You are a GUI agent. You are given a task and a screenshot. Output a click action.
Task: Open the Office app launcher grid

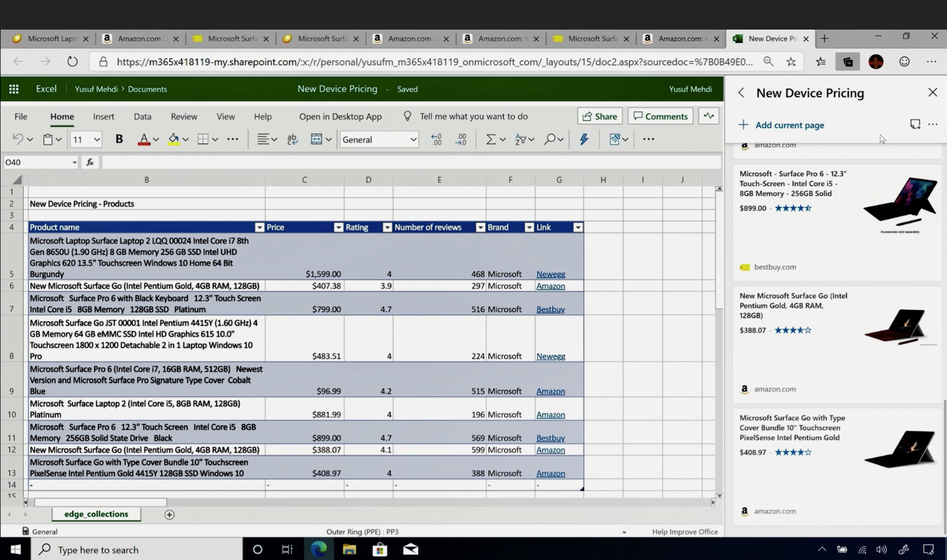pos(14,89)
